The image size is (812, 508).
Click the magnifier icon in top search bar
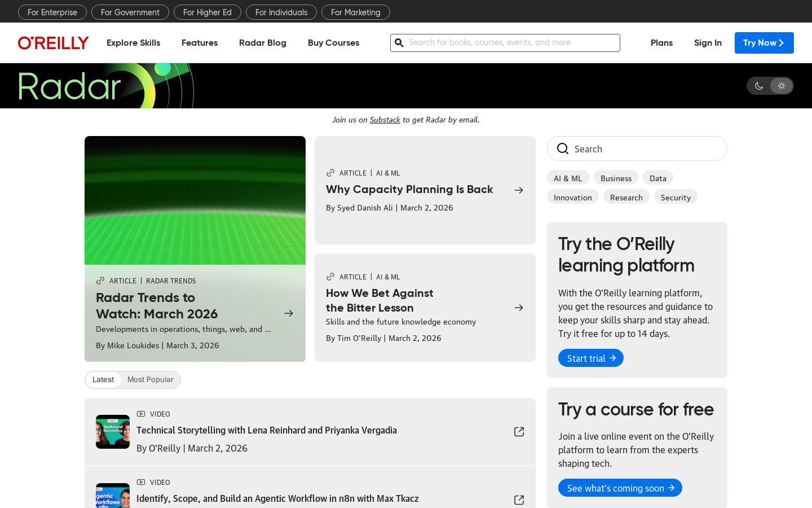click(399, 43)
